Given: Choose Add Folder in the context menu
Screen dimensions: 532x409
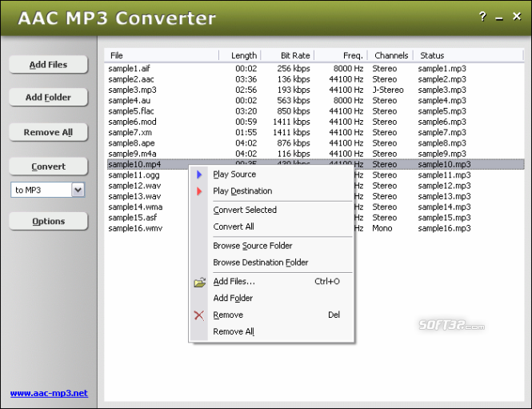Looking at the screenshot, I should coord(233,298).
